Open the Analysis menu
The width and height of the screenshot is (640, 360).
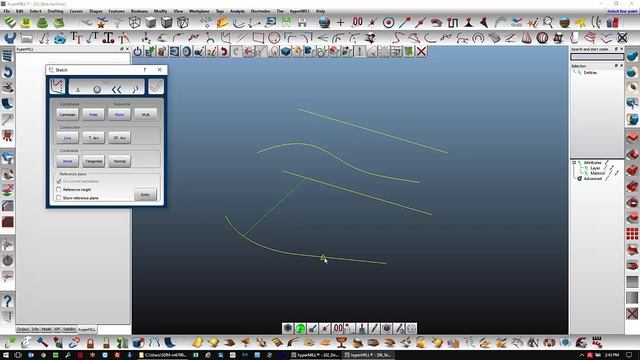pyautogui.click(x=237, y=11)
